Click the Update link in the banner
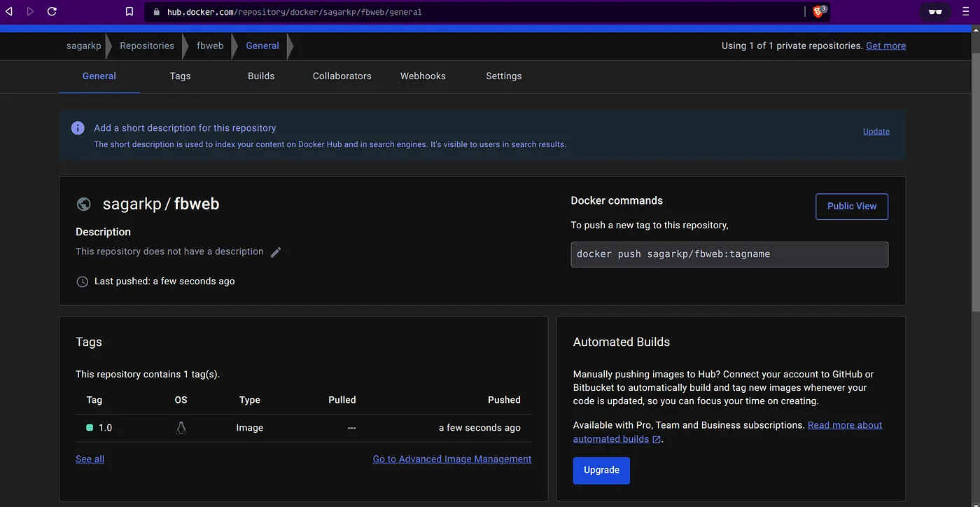This screenshot has height=507, width=980. [x=876, y=132]
